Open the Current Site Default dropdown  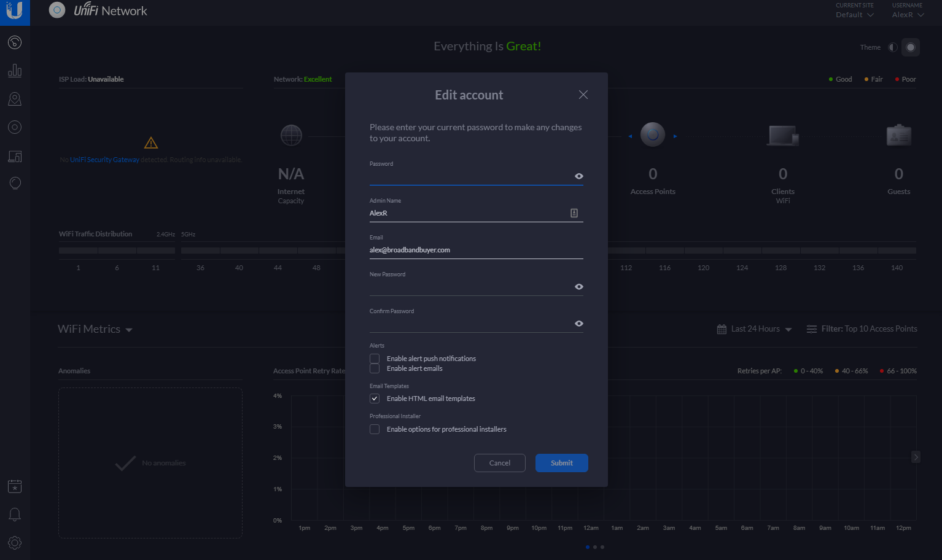point(854,14)
